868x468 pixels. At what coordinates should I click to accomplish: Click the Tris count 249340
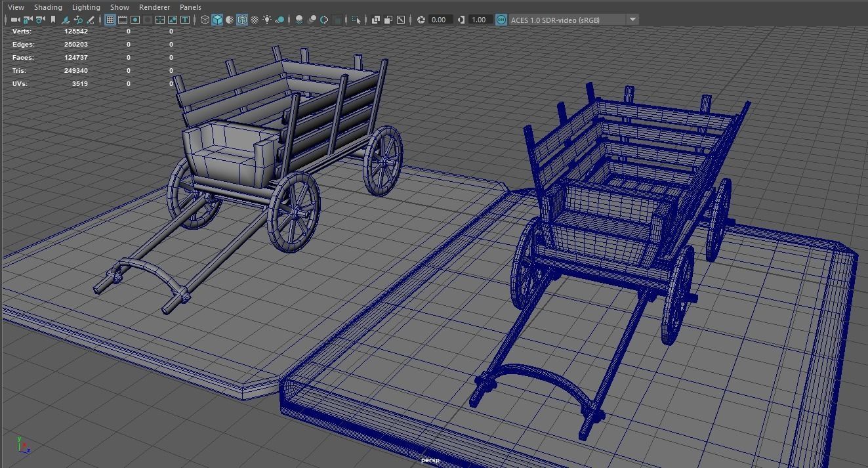[x=76, y=71]
